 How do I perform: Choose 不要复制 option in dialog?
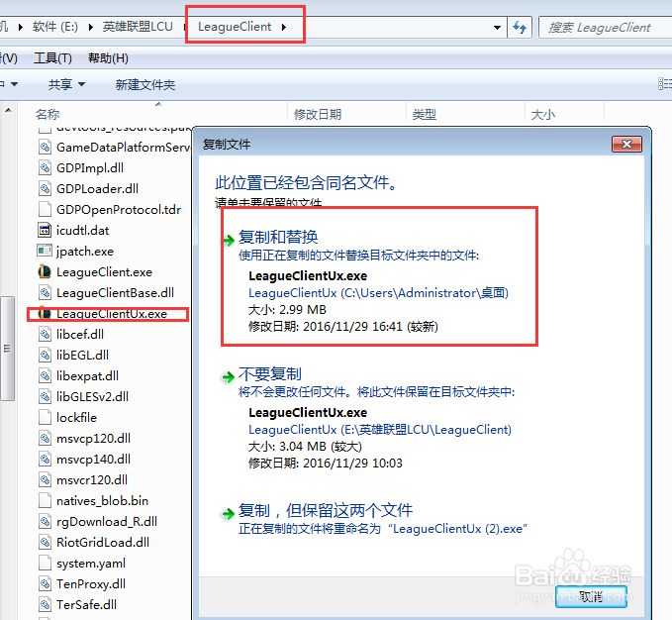point(270,374)
